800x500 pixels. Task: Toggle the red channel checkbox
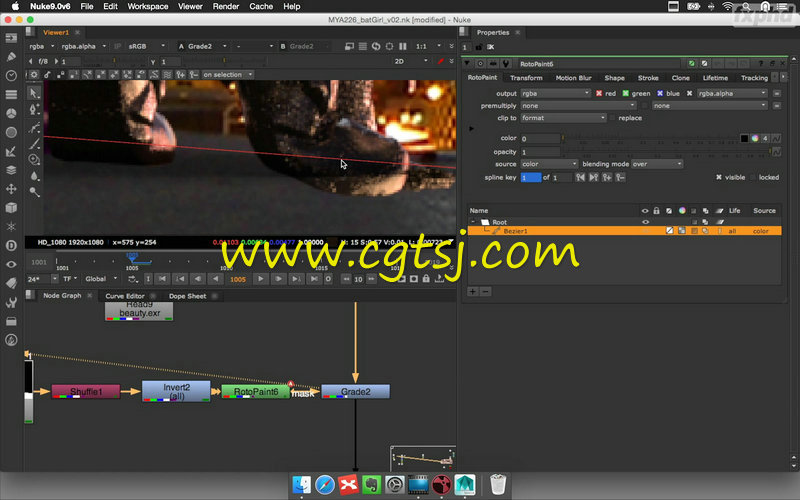coord(599,93)
